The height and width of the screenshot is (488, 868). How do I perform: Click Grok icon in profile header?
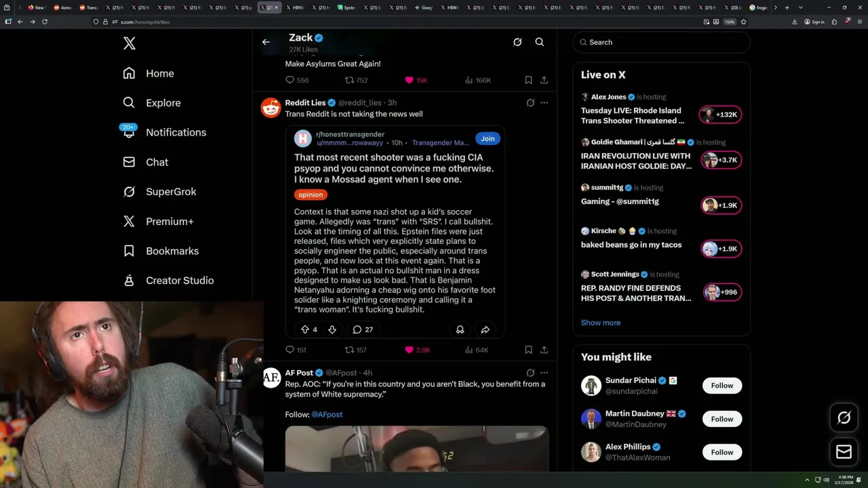pyautogui.click(x=517, y=42)
